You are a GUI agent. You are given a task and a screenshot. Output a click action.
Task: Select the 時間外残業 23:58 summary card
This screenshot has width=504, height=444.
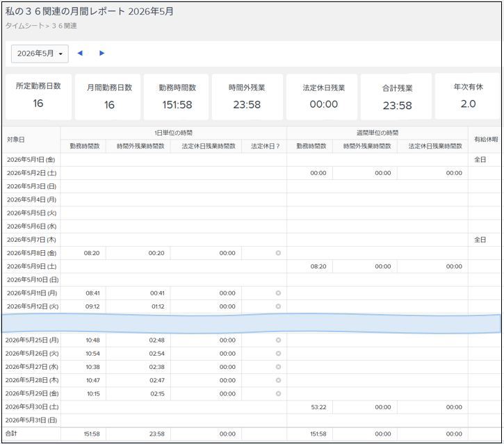[x=247, y=97]
